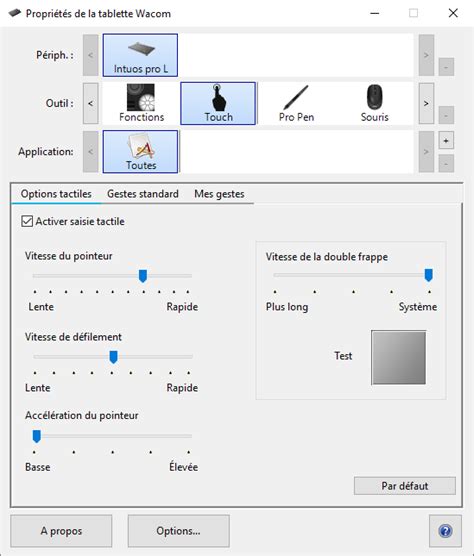Click the Par défaut button

(x=405, y=486)
